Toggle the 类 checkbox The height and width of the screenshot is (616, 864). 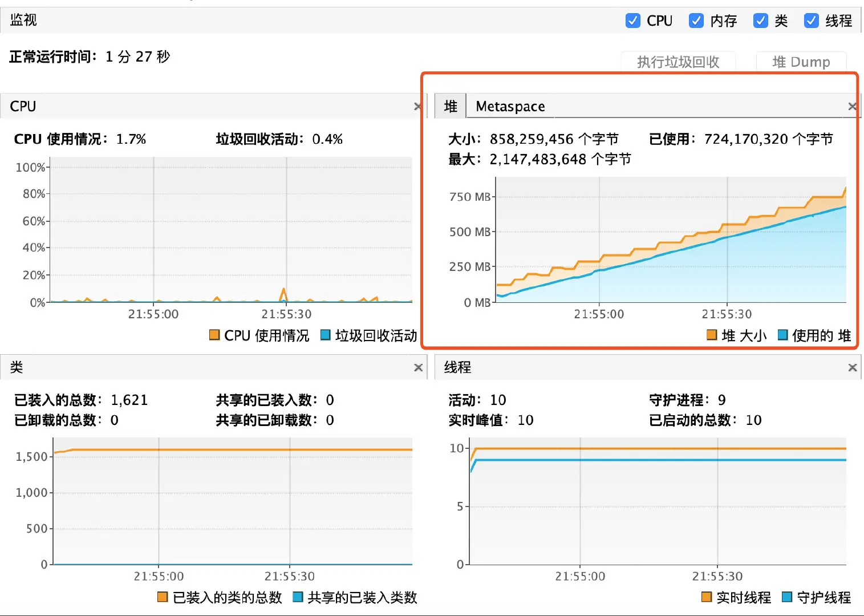[761, 21]
